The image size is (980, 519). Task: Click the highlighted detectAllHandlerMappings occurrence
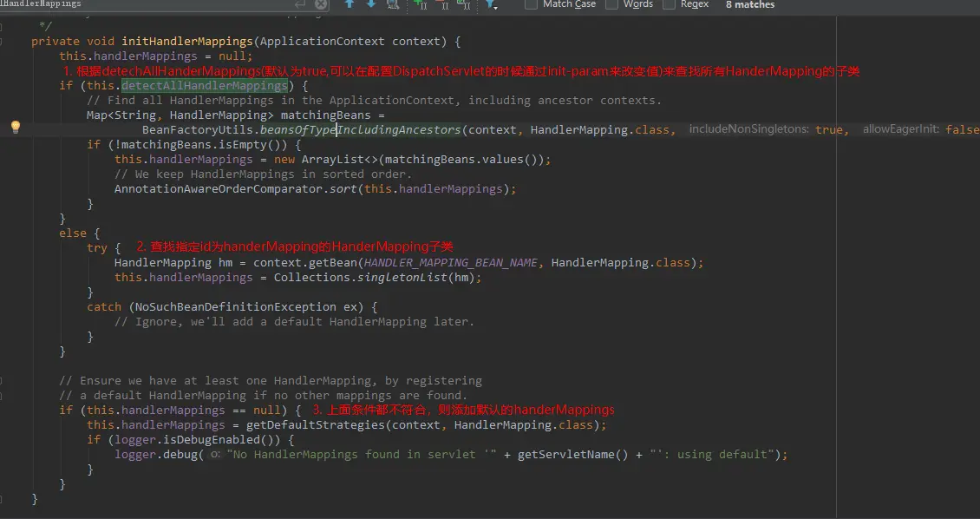[x=205, y=85]
